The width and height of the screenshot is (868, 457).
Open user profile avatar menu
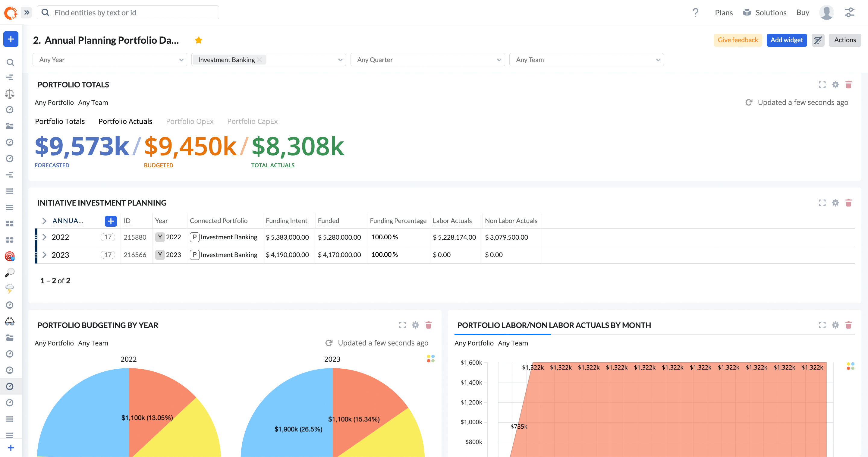(x=826, y=12)
